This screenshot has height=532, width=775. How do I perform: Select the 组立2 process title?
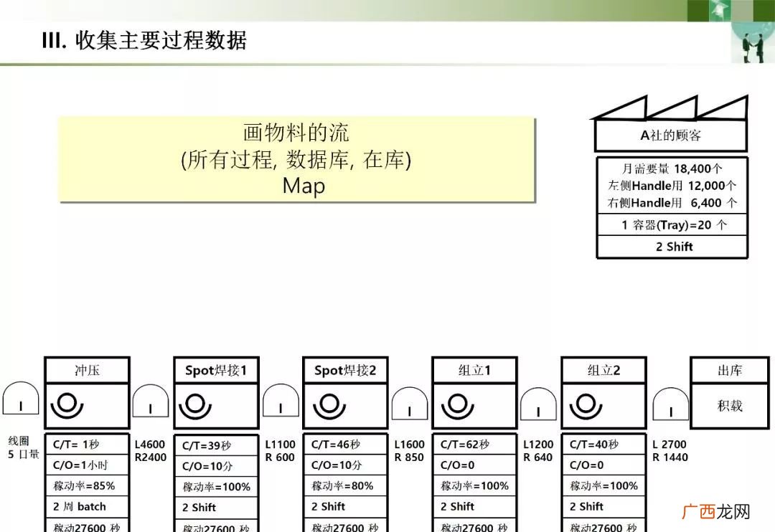point(603,370)
